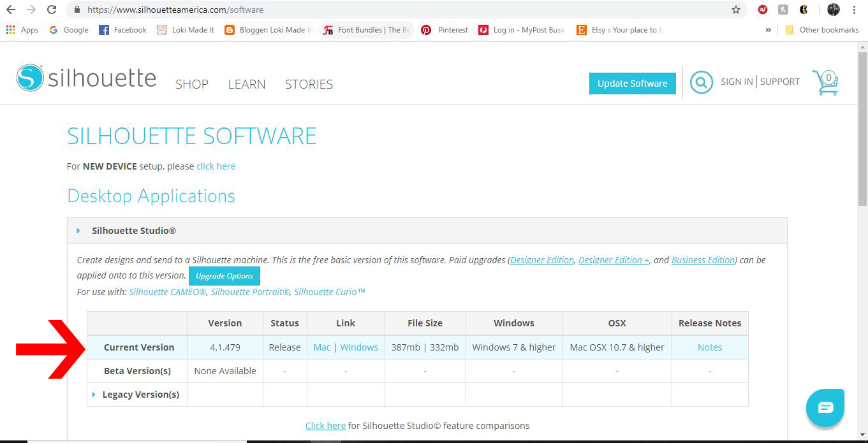Open the Etsy bookmark
This screenshot has height=443, width=868.
[x=620, y=30]
